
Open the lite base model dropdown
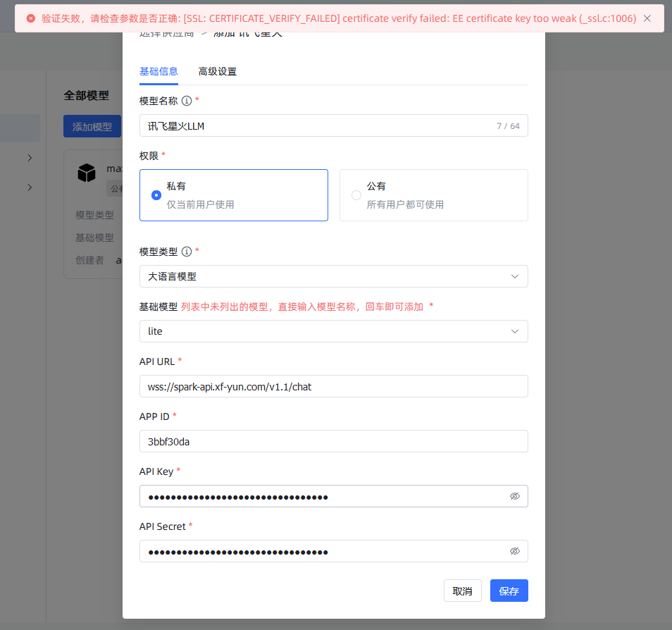tap(333, 331)
